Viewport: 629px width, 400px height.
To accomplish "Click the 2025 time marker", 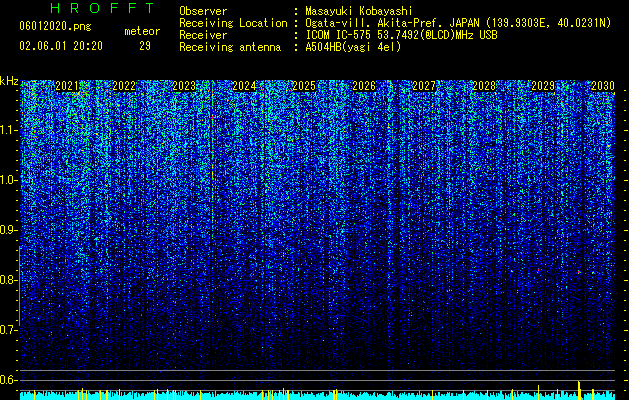I will pyautogui.click(x=304, y=86).
